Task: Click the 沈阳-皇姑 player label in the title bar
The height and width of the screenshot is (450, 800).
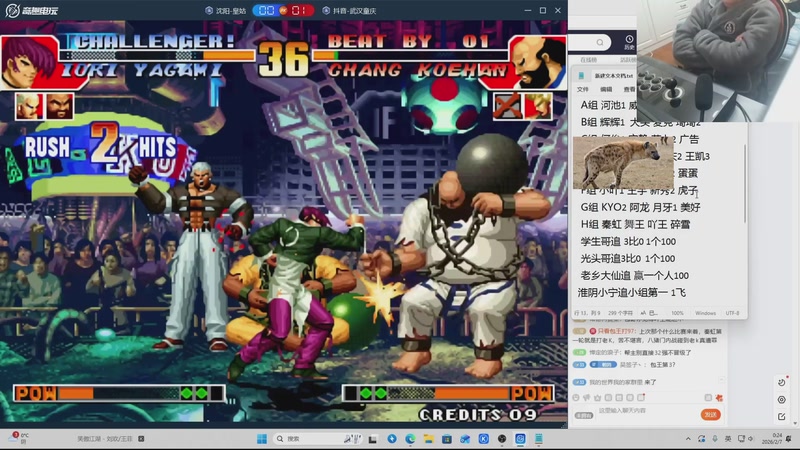Action: pos(226,10)
